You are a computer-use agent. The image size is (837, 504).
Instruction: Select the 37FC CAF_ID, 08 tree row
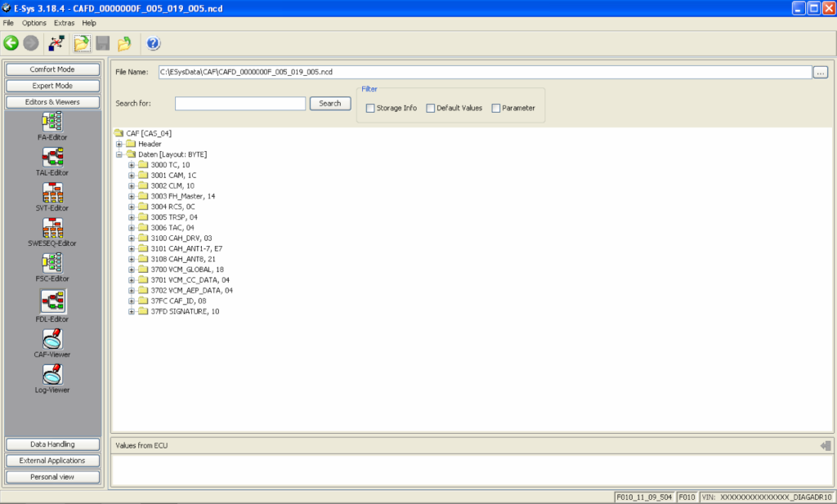click(172, 301)
